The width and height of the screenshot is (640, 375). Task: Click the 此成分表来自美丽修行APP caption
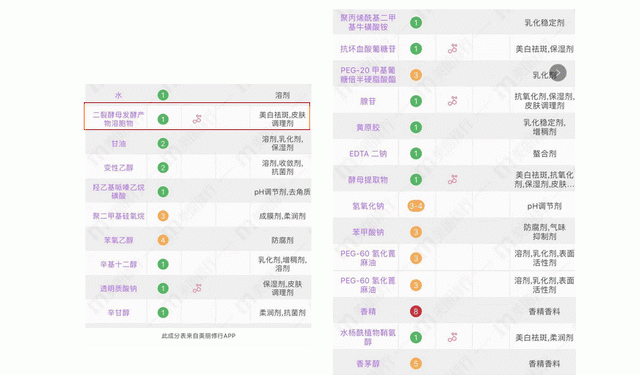tap(198, 336)
